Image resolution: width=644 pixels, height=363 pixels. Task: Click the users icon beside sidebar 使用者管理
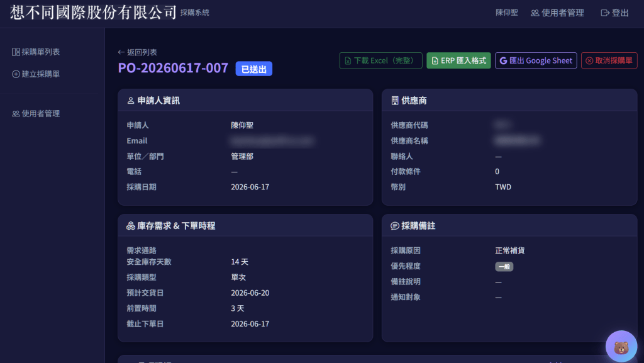point(16,114)
